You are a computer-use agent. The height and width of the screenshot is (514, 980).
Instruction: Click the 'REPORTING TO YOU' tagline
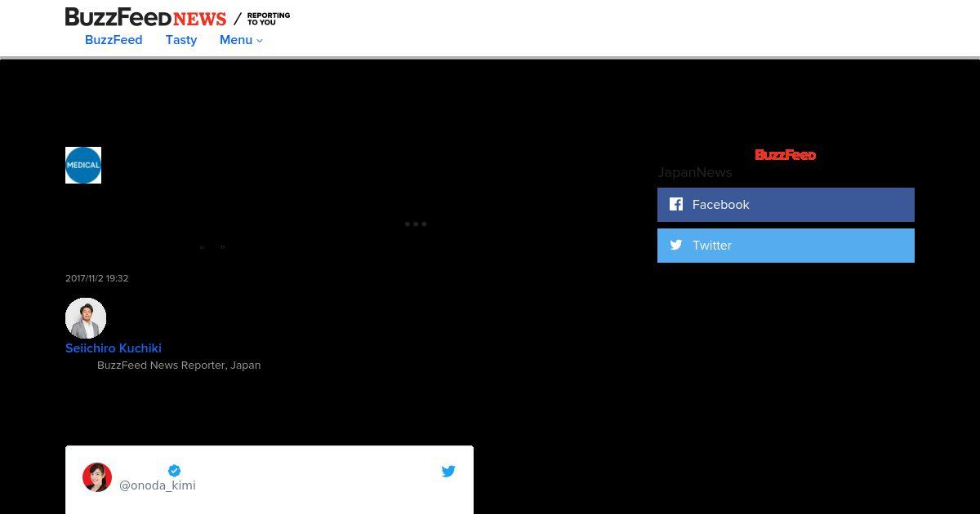269,19
